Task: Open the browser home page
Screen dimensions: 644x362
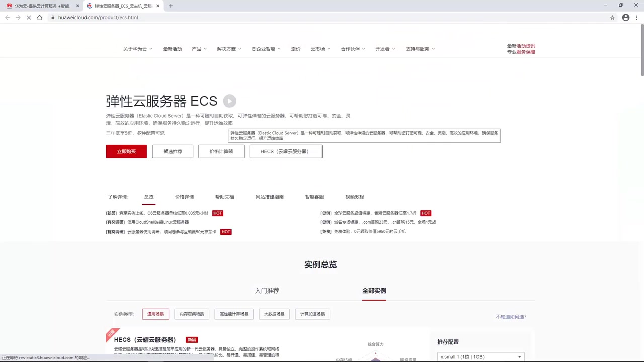Action: (x=40, y=17)
